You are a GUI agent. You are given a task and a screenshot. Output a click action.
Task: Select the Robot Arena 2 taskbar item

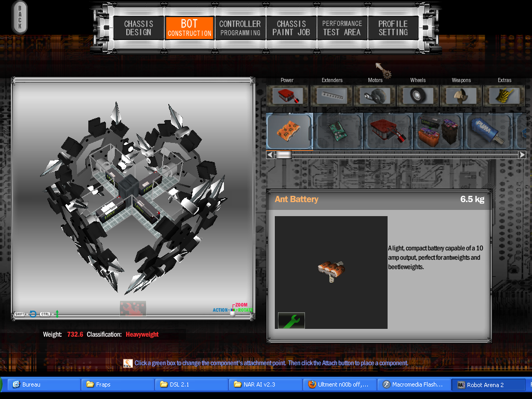pos(488,384)
